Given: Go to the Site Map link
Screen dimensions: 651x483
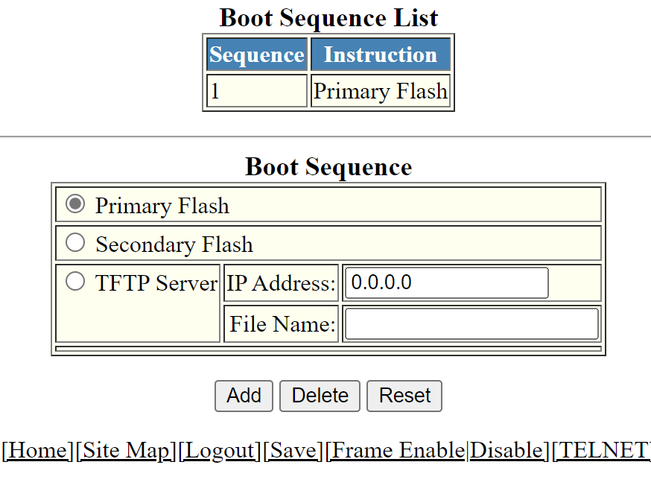Looking at the screenshot, I should click(126, 451).
